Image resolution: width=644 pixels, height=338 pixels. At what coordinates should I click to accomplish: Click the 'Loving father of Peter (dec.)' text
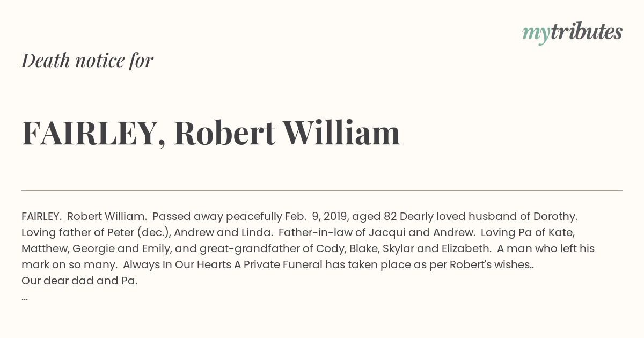click(x=94, y=233)
